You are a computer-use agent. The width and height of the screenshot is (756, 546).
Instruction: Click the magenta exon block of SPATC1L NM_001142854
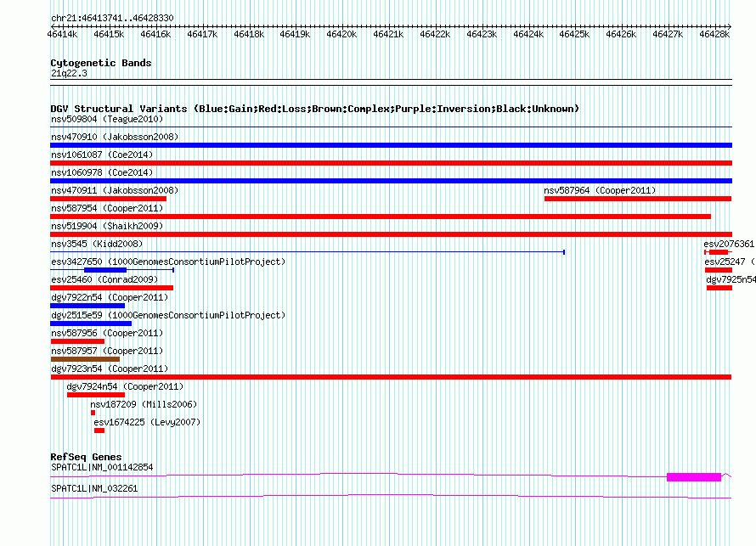(x=694, y=477)
